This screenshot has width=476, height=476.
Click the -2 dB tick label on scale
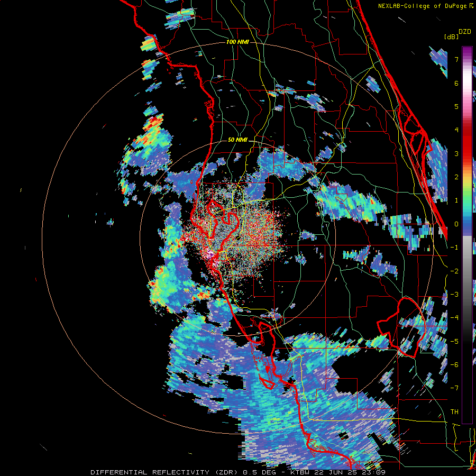click(x=454, y=271)
